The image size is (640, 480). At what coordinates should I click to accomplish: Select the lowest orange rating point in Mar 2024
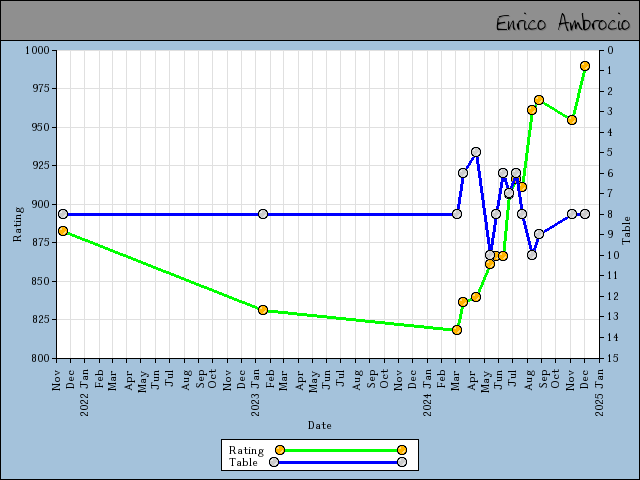click(457, 330)
